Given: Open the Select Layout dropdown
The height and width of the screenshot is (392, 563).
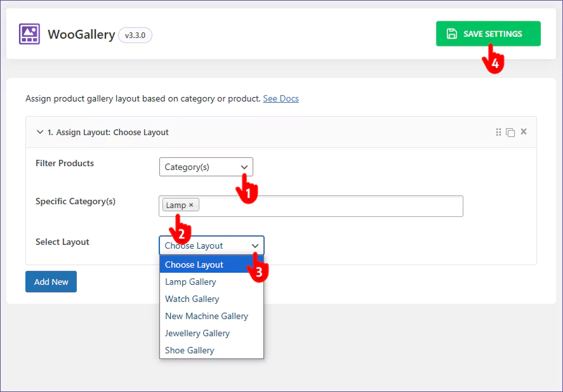Looking at the screenshot, I should point(211,245).
